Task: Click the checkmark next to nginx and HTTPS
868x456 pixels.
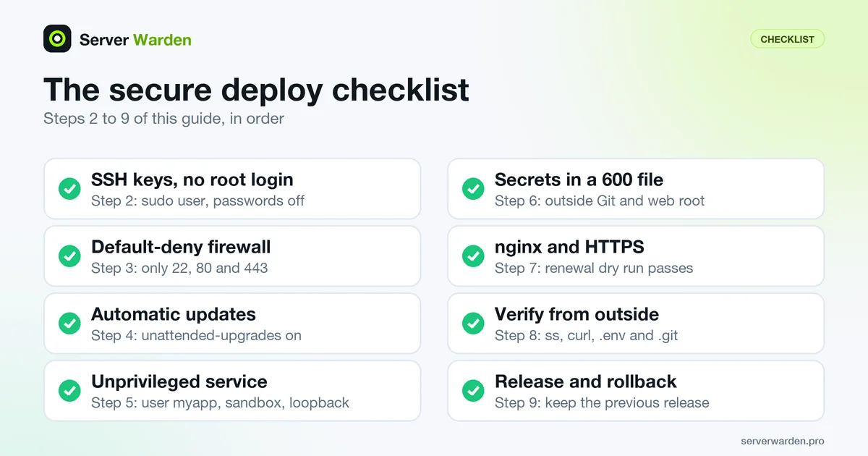Action: pyautogui.click(x=473, y=256)
